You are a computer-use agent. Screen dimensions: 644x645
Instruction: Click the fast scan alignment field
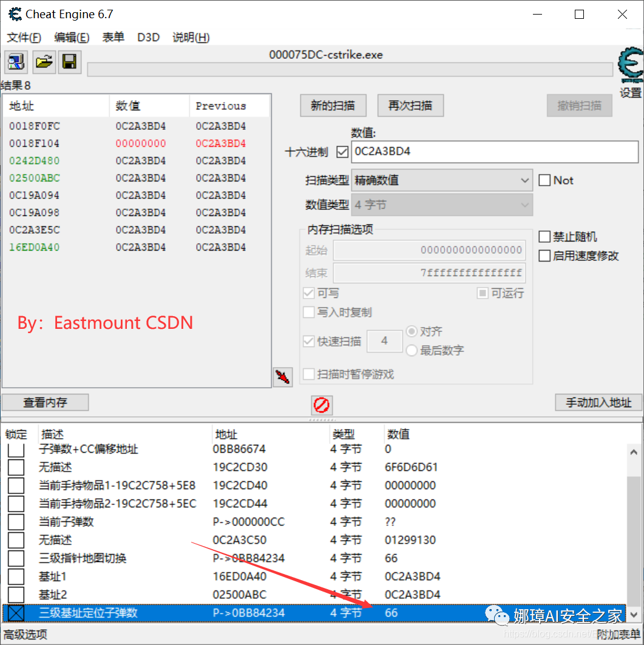coord(384,341)
